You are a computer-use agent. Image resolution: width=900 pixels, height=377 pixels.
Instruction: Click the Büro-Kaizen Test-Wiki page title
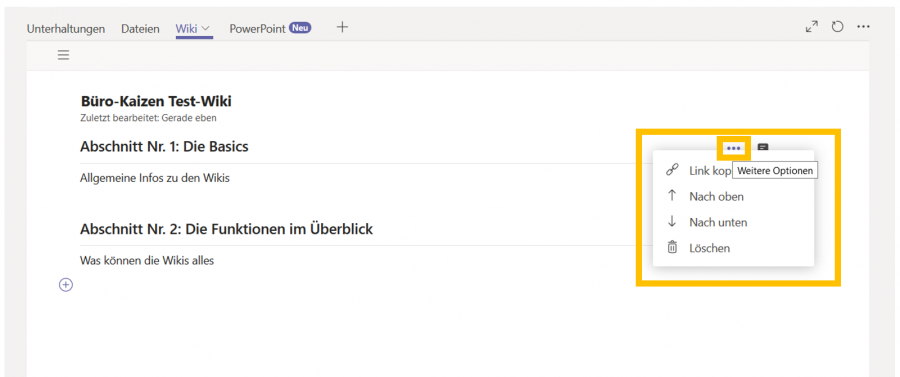pos(156,102)
